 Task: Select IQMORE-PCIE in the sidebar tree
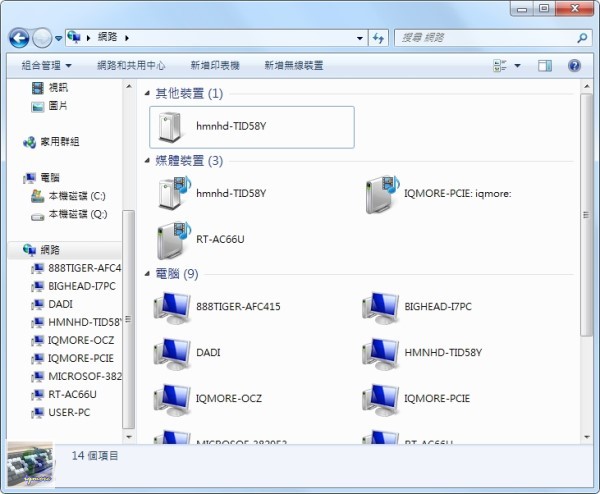coord(73,358)
